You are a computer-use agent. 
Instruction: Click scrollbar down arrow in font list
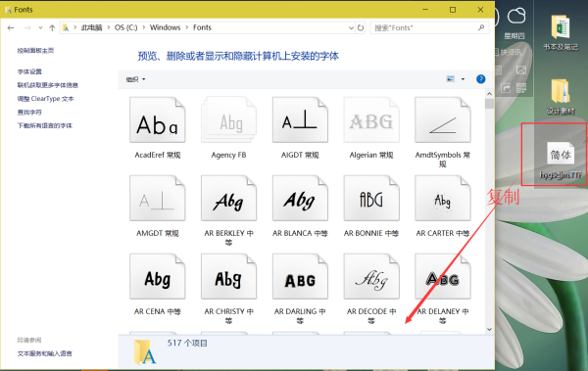point(489,330)
